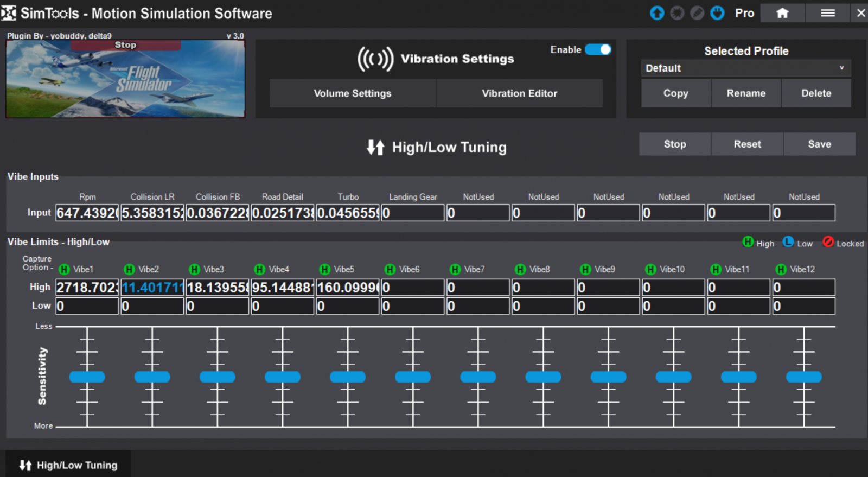This screenshot has height=477, width=868.
Task: Disable the Vibration Settings Enable switch
Action: (598, 50)
